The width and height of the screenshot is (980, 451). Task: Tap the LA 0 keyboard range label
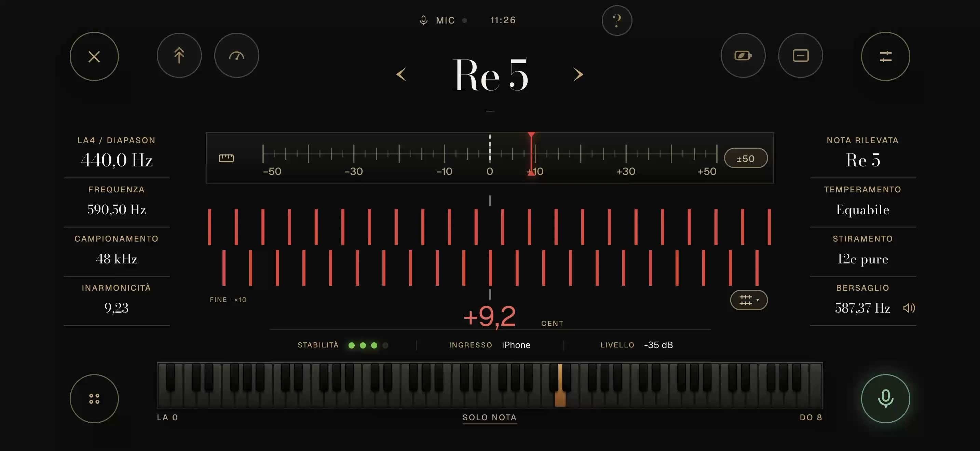[x=167, y=417]
